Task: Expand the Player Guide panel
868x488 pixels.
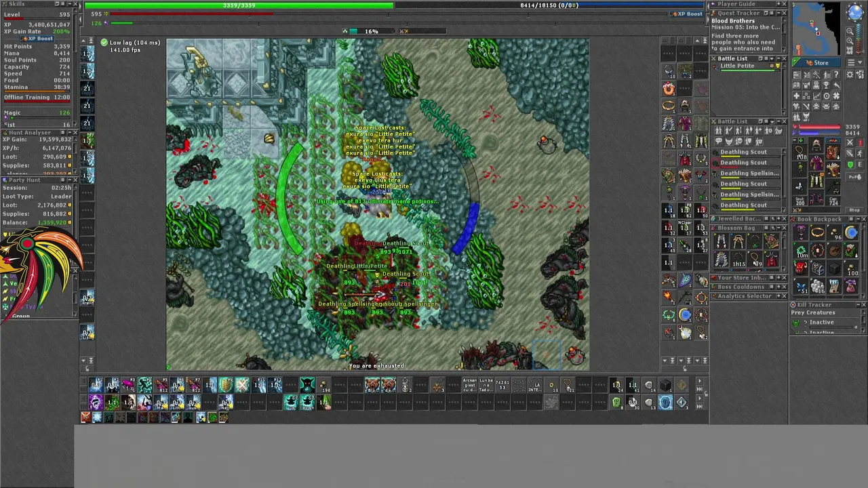Action: coord(778,4)
